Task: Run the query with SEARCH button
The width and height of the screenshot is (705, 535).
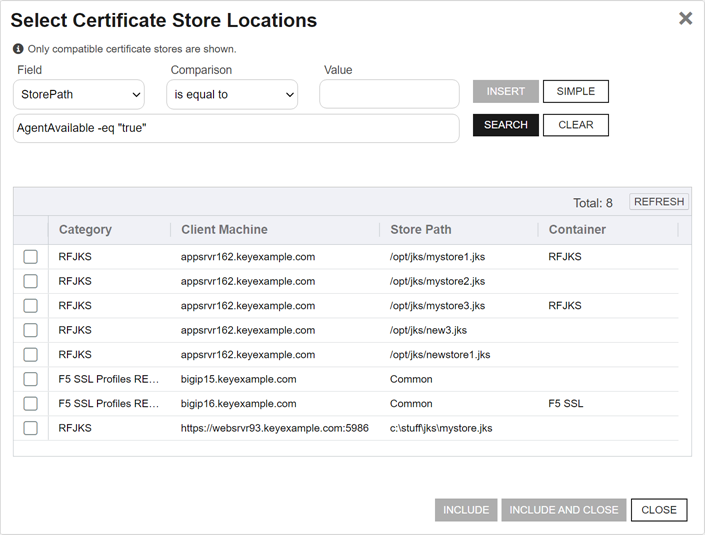Action: coord(505,125)
